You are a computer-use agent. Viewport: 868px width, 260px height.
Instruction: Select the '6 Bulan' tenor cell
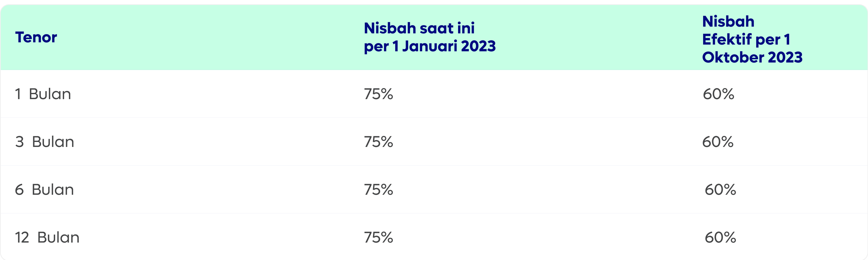pyautogui.click(x=44, y=189)
